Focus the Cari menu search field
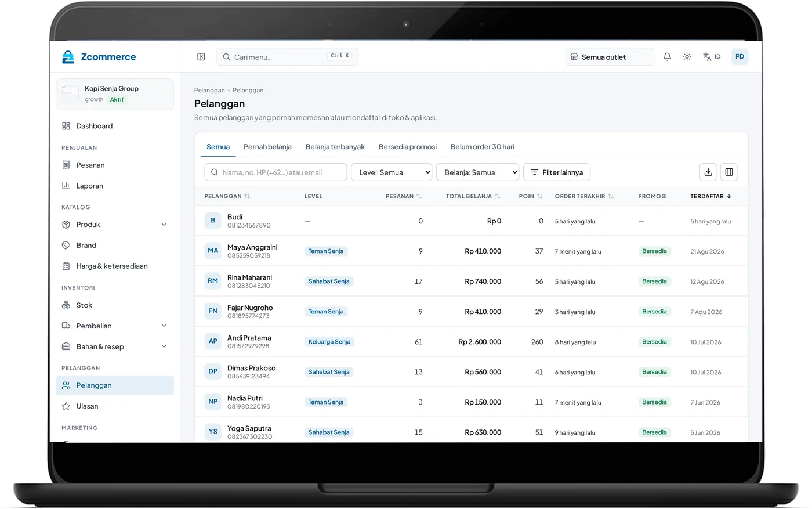Screen dimensions: 812x509 click(287, 56)
